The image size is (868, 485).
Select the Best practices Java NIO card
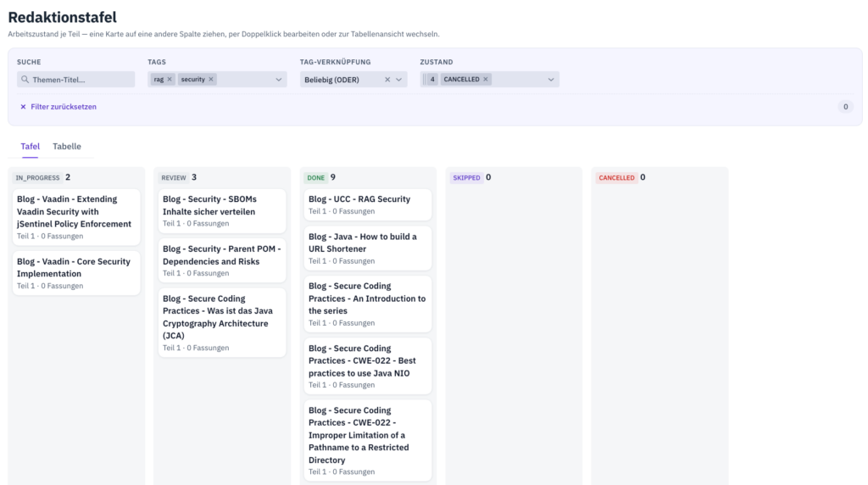(368, 366)
